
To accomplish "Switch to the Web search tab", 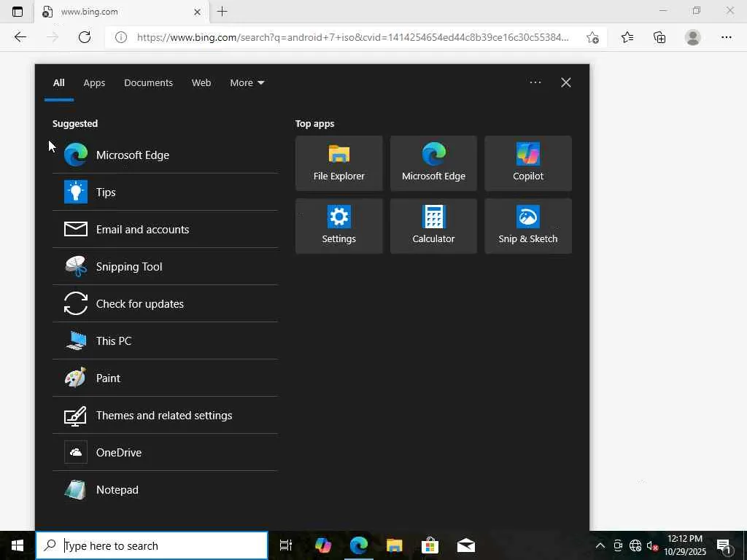I will click(x=201, y=83).
